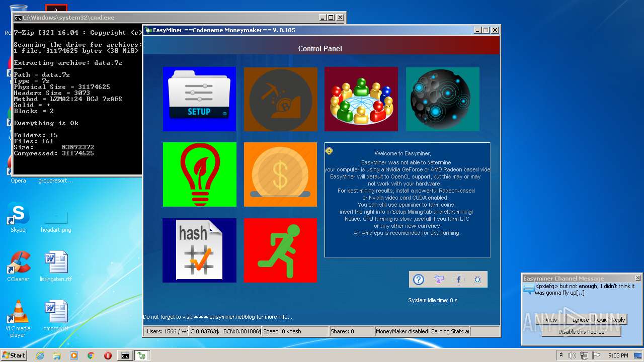Click the LTC and BCN price status entry
Screen dimensions: 644x362
pyautogui.click(x=225, y=331)
